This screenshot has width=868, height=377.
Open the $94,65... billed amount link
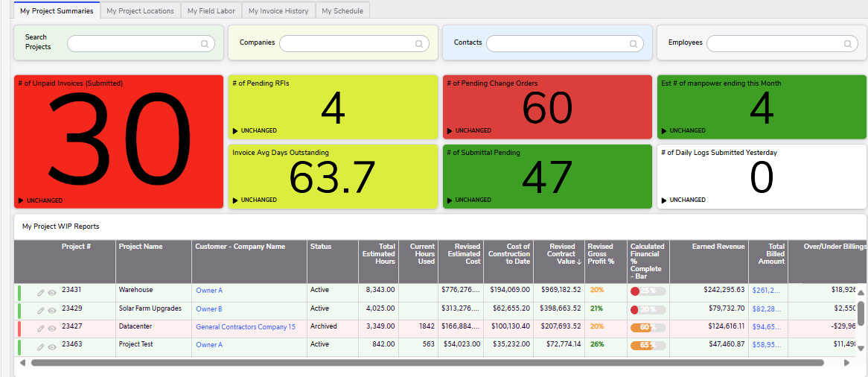(x=766, y=326)
